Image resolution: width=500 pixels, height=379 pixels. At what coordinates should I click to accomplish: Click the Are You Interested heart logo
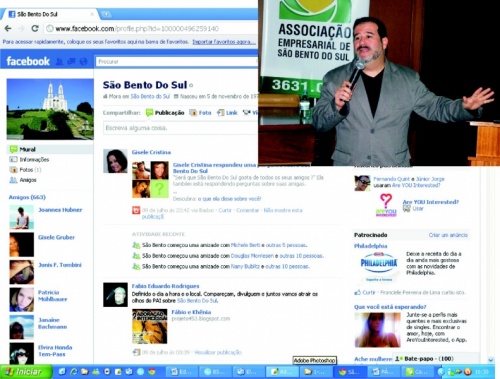[386, 205]
